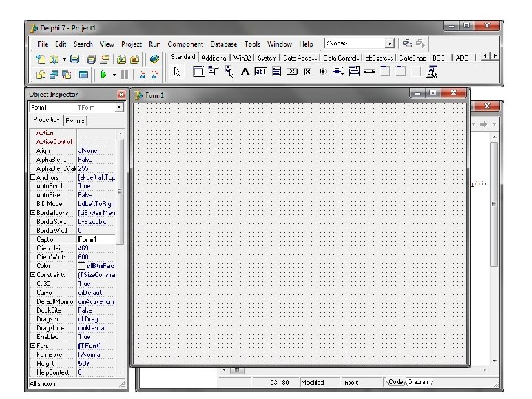
Task: Open Help contents toolbar icon
Action: pos(154,59)
